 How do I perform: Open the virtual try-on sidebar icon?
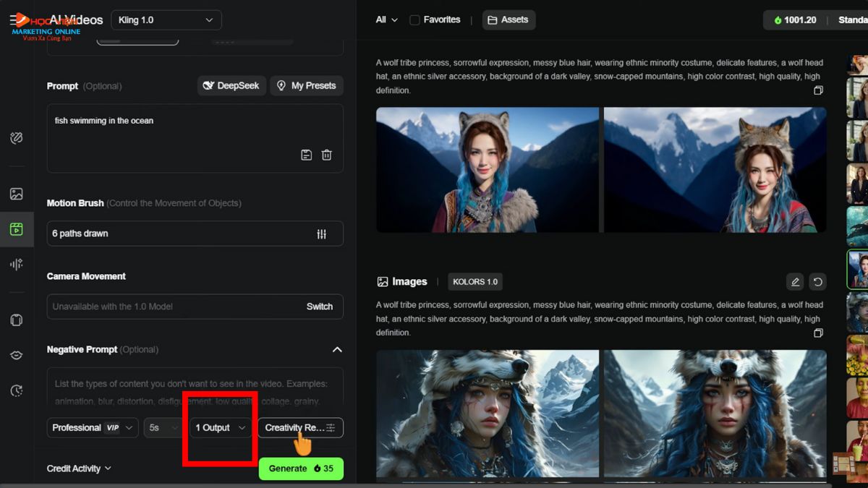17,320
